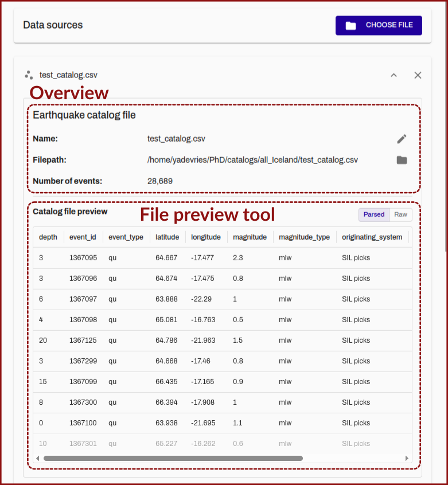The height and width of the screenshot is (485, 448).
Task: Switch preview to Raw mode
Action: pos(400,214)
